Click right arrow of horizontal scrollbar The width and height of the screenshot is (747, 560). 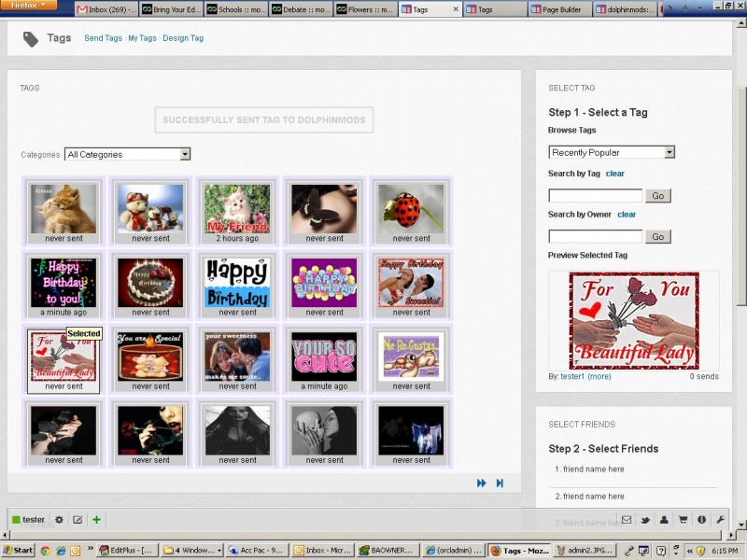pyautogui.click(x=733, y=535)
